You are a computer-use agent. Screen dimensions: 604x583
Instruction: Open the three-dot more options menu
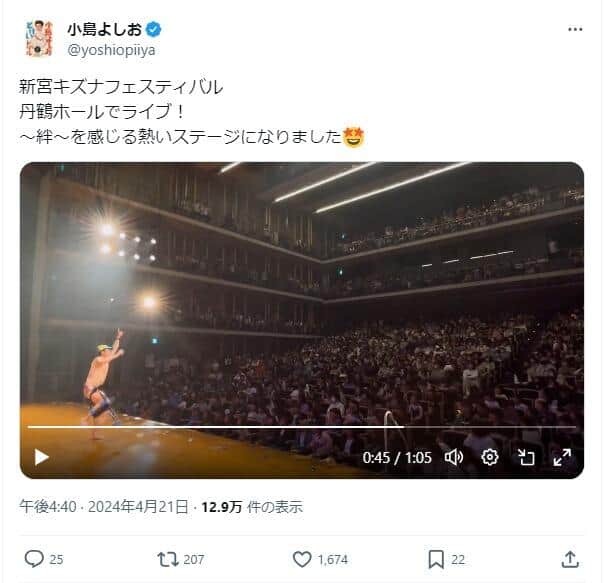point(575,29)
